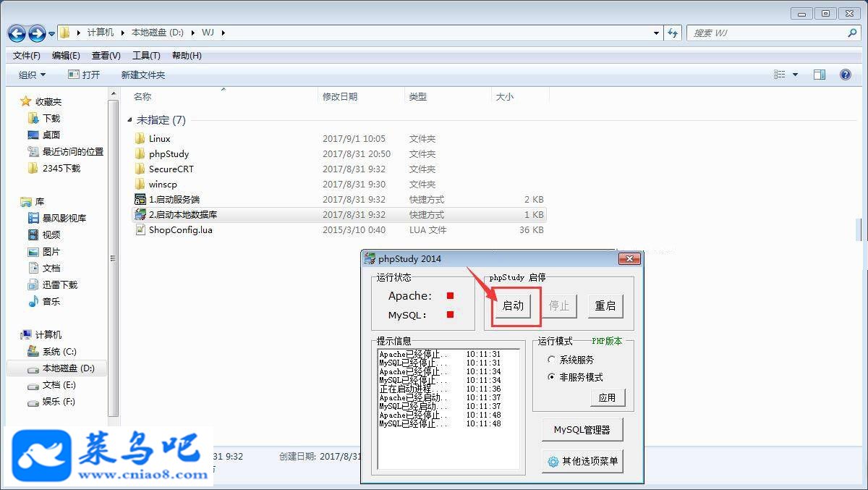Open address bar history dropdown arrow

click(656, 33)
